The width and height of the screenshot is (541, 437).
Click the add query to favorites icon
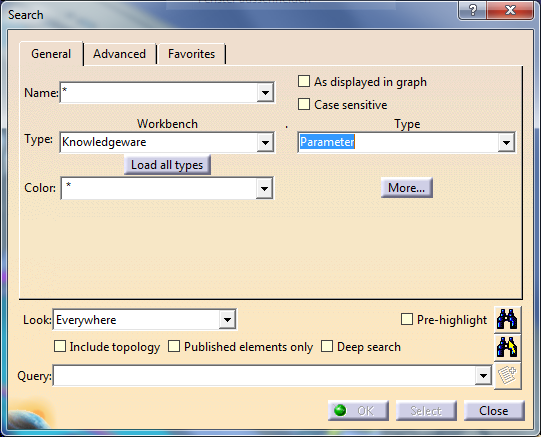[x=507, y=376]
